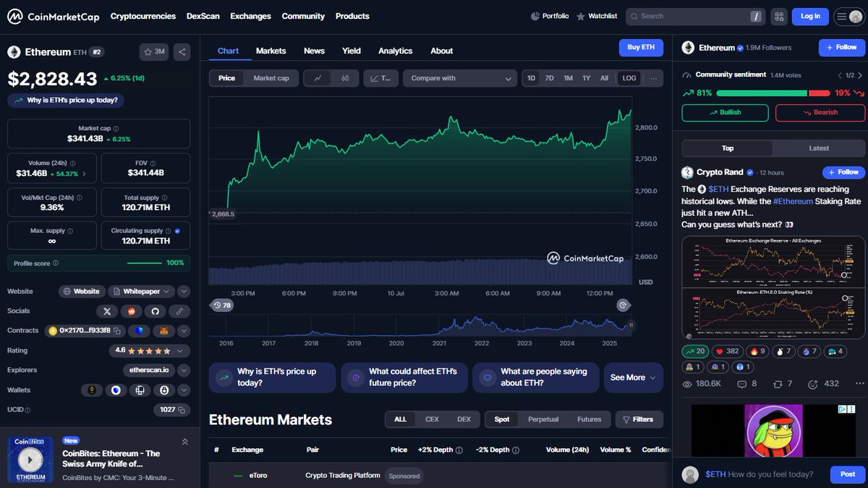The height and width of the screenshot is (488, 868).
Task: Expand the See More questions dropdown
Action: (634, 377)
